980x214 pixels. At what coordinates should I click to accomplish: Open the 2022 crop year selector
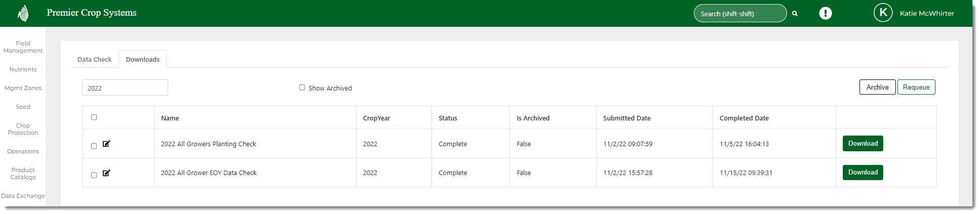(x=125, y=88)
